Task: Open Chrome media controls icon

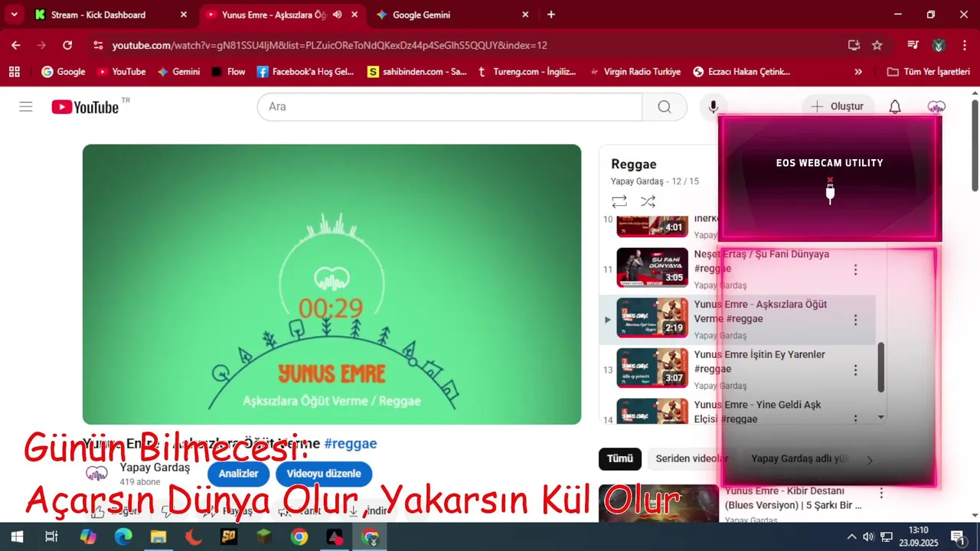Action: click(x=913, y=45)
